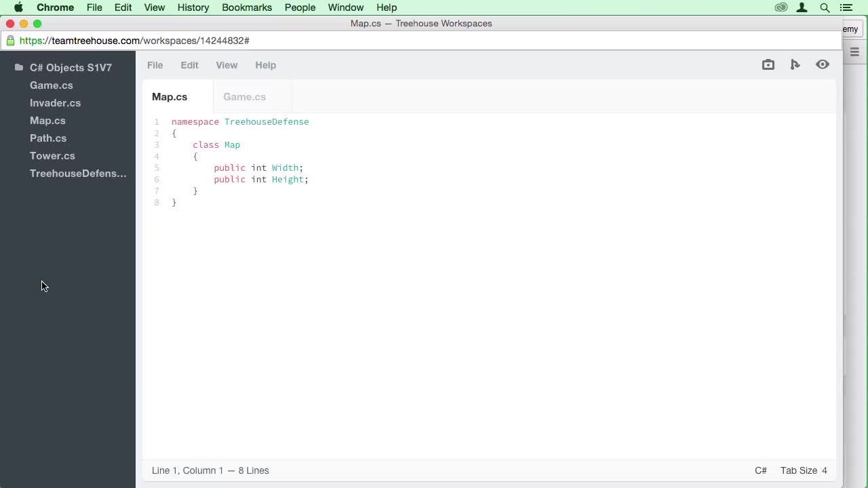
Task: Open Chrome's Bookmarks menu
Action: [x=247, y=7]
